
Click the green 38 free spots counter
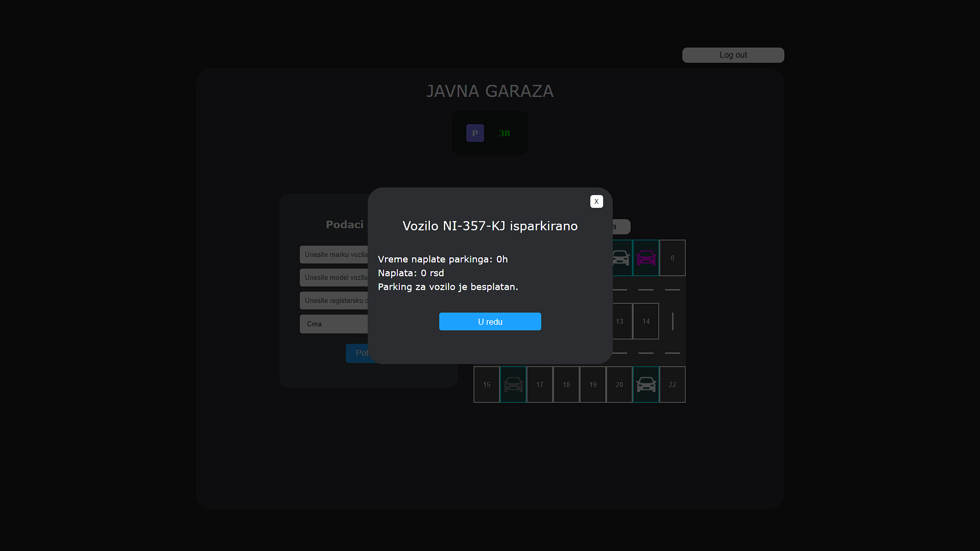tap(504, 133)
